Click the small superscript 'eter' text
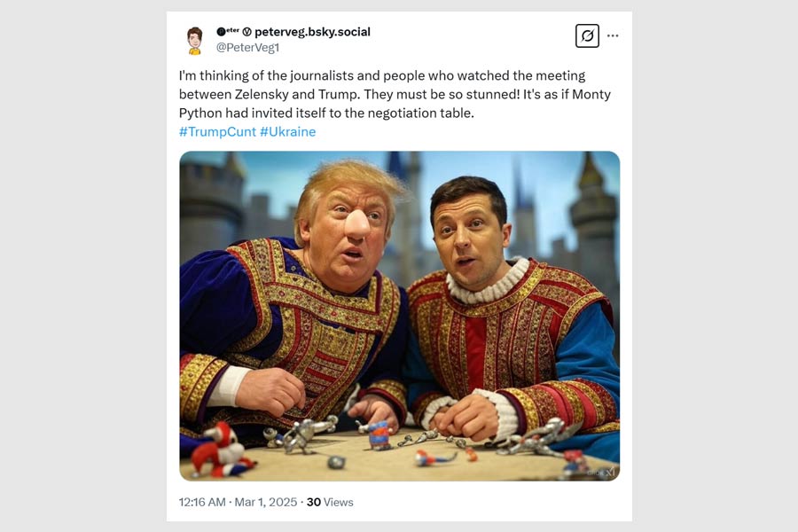This screenshot has width=798, height=532. (x=232, y=30)
